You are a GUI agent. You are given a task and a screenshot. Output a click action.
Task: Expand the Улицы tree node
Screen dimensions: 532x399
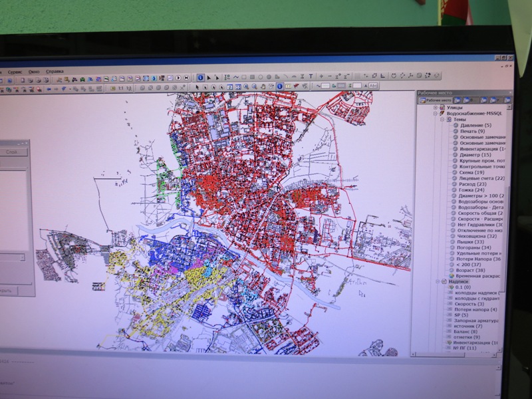tap(436, 107)
